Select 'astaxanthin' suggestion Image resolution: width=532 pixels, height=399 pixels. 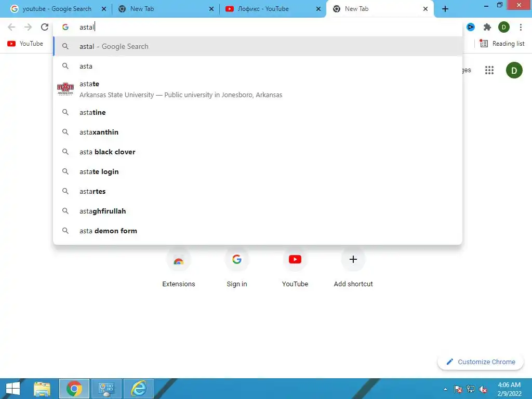coord(258,132)
